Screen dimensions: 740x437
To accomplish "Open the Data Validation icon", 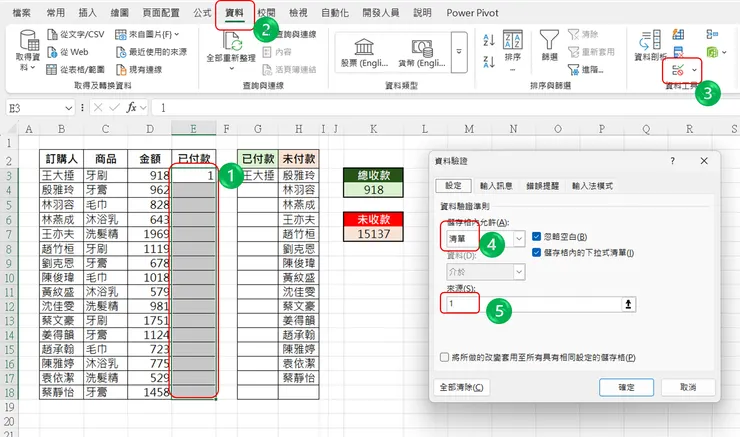I will point(678,70).
